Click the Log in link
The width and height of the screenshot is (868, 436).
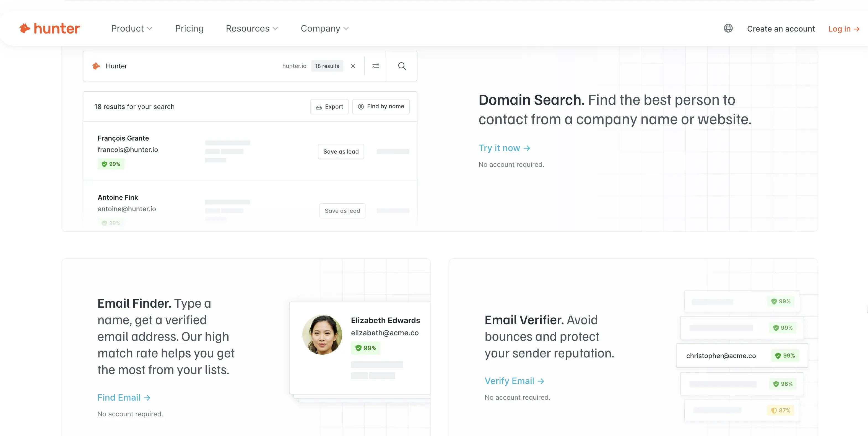[844, 29]
